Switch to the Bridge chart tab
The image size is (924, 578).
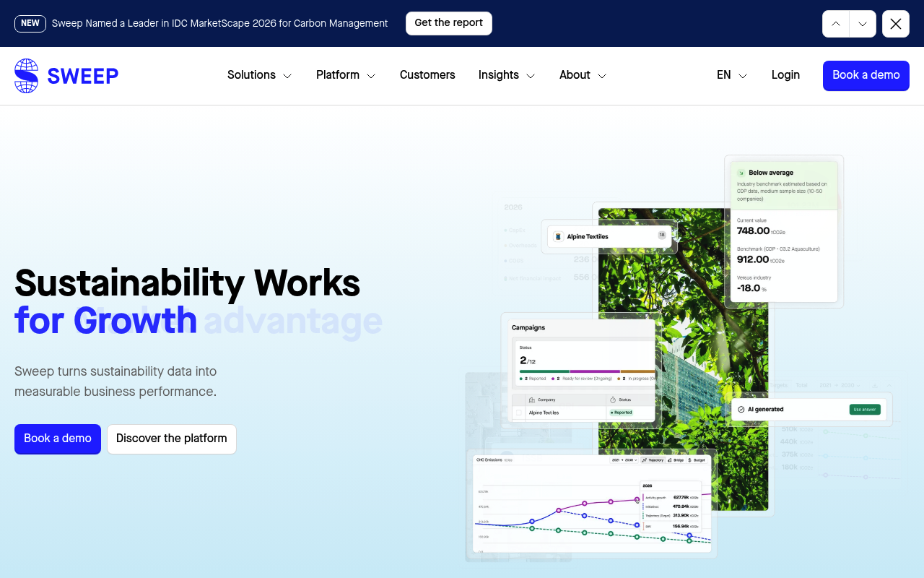[x=676, y=460]
